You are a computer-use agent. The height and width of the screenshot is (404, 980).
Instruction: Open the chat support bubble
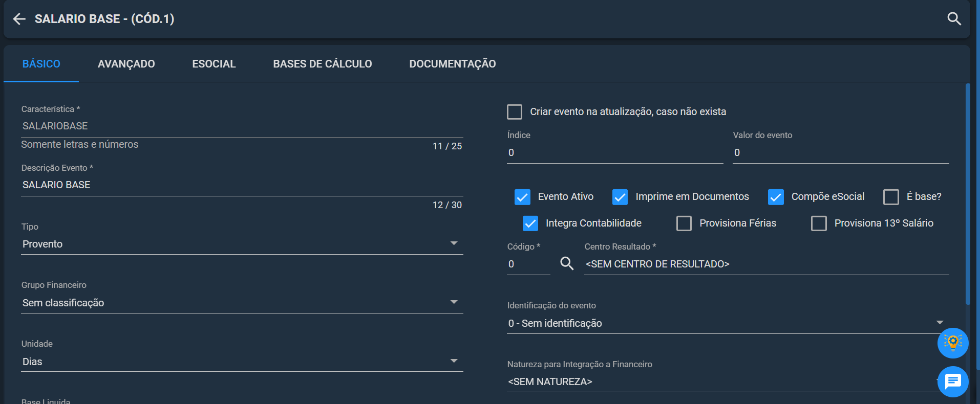click(953, 381)
